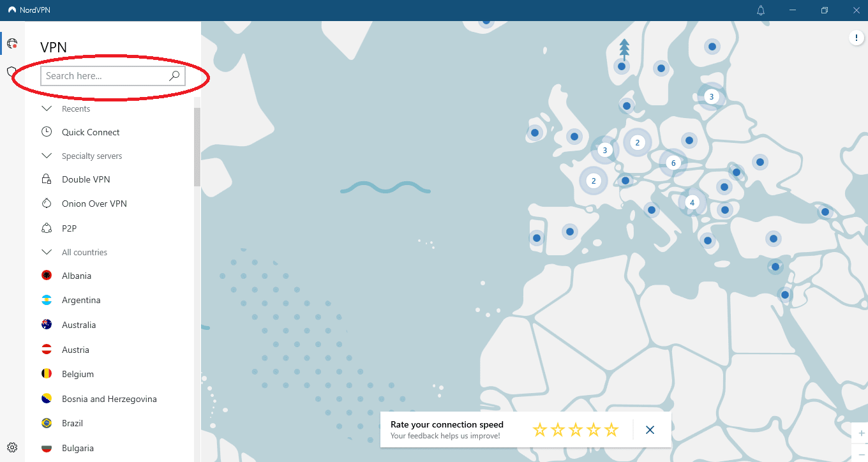Collapse the Specialty servers section chevron
Image resolution: width=868 pixels, height=462 pixels.
(x=47, y=156)
